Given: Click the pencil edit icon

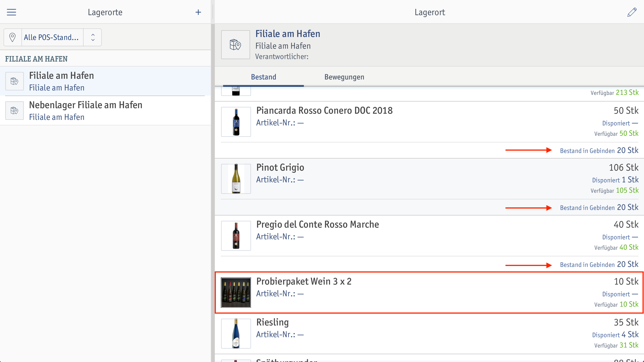Looking at the screenshot, I should pos(632,12).
